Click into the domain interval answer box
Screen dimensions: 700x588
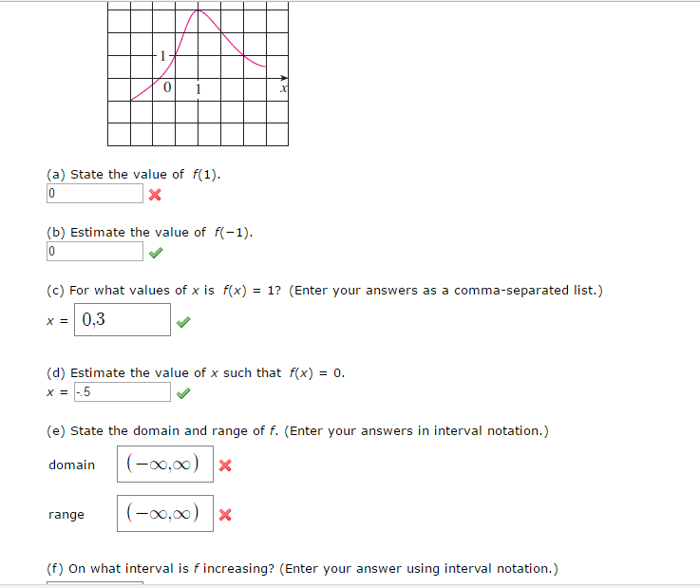165,465
